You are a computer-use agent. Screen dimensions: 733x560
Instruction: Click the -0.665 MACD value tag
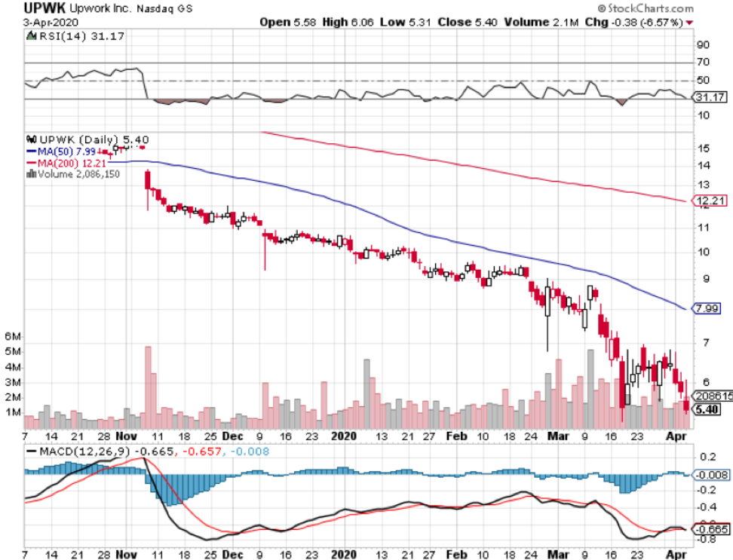pos(711,530)
